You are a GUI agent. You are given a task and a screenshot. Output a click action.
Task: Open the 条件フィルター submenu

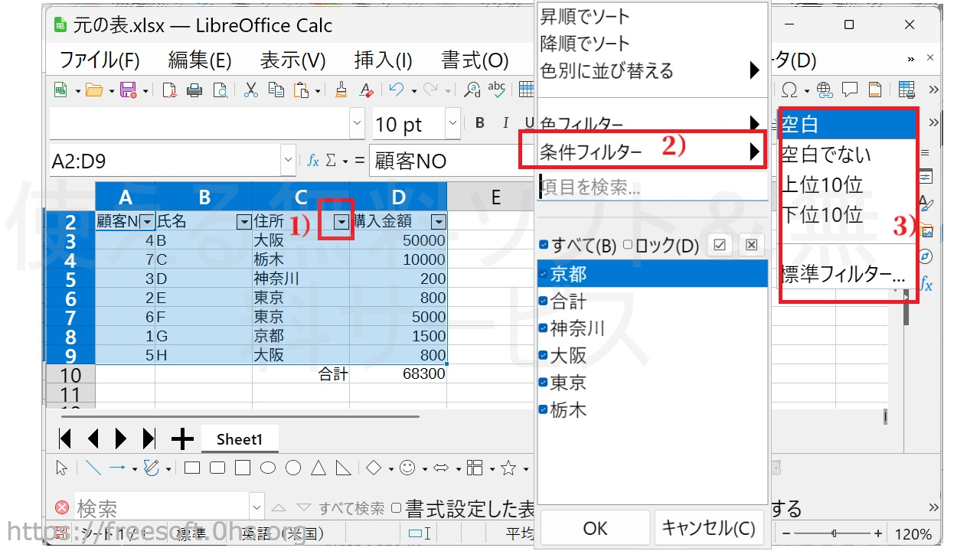click(643, 152)
